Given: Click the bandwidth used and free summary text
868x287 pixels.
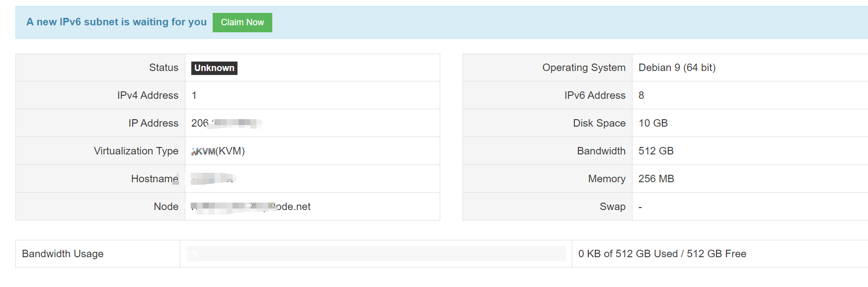Looking at the screenshot, I should pos(662,254).
